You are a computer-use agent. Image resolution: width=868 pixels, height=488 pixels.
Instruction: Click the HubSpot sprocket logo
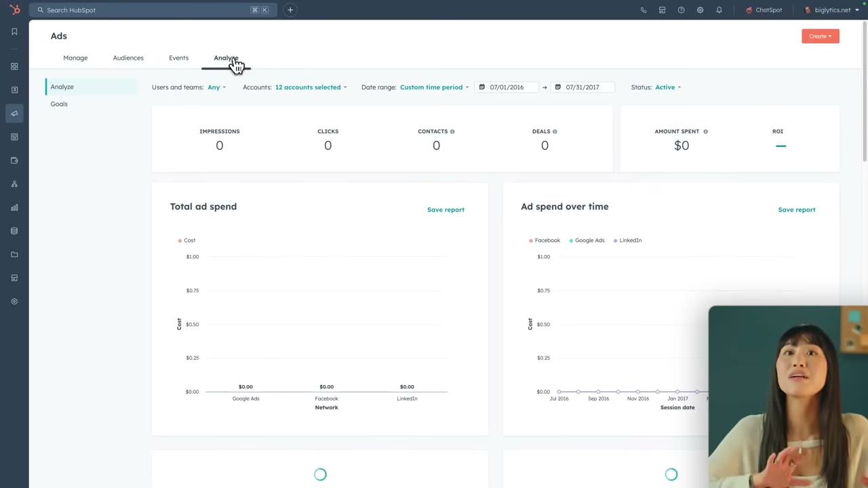(x=14, y=9)
